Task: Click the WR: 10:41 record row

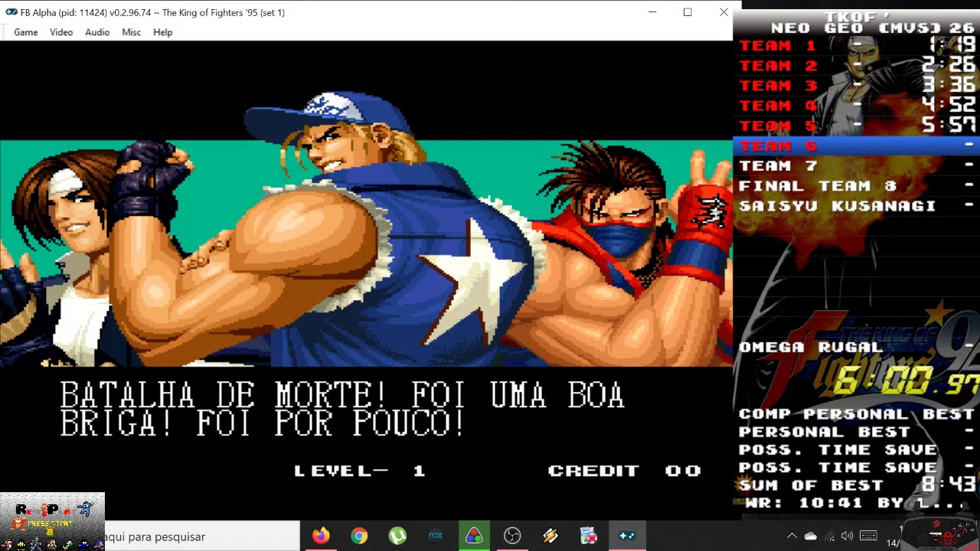Action: (856, 503)
